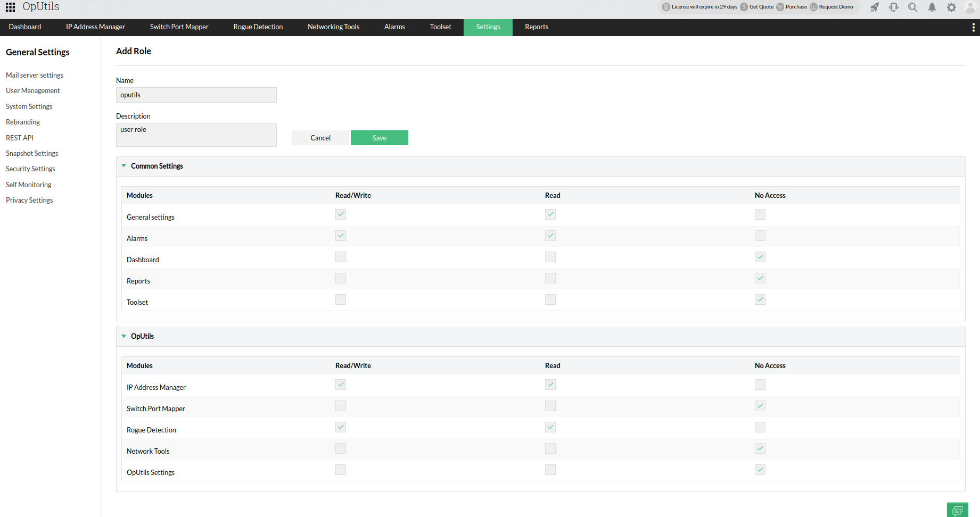This screenshot has width=980, height=517.
Task: Check Read/Write for Dashboard
Action: [341, 257]
